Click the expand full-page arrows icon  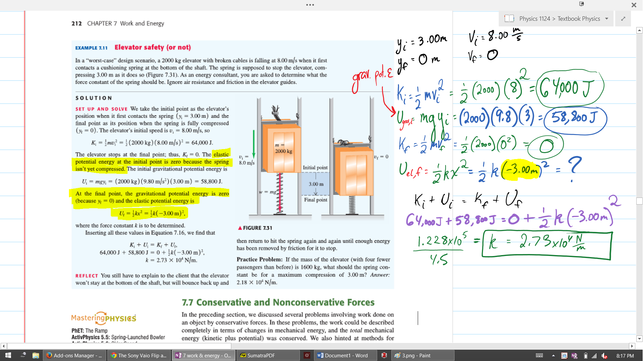[x=623, y=19]
